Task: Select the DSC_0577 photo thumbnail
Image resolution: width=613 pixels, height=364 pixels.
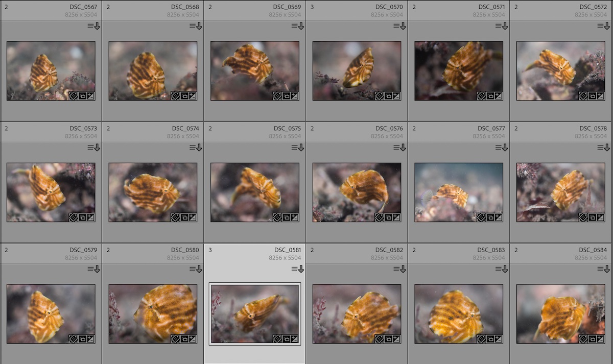Action: [x=458, y=191]
